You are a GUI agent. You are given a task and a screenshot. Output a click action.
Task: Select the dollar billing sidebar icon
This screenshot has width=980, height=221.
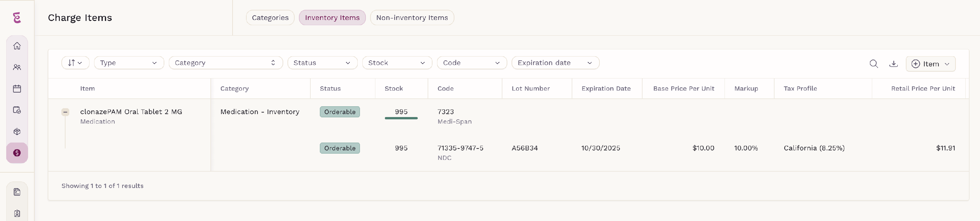17,153
